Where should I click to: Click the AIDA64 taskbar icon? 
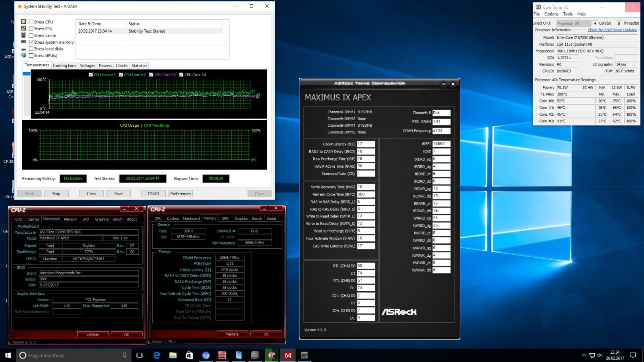(288, 355)
